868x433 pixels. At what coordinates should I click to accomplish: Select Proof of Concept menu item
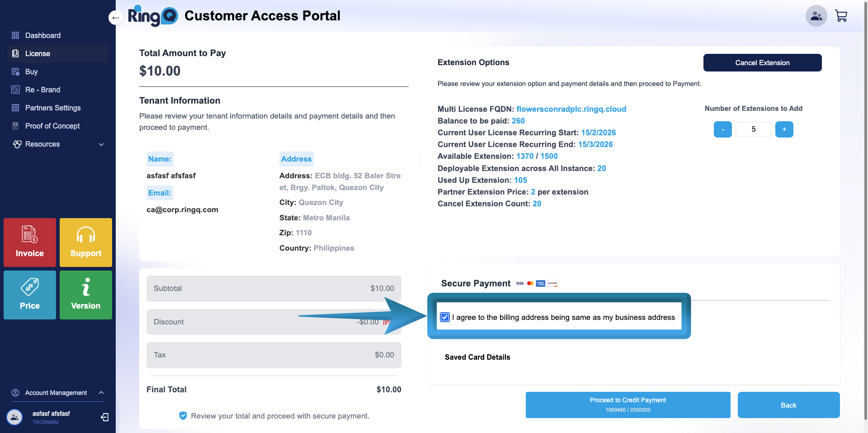(52, 126)
